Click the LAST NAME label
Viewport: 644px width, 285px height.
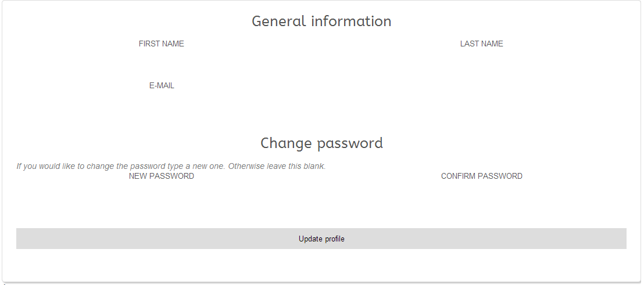tap(481, 44)
